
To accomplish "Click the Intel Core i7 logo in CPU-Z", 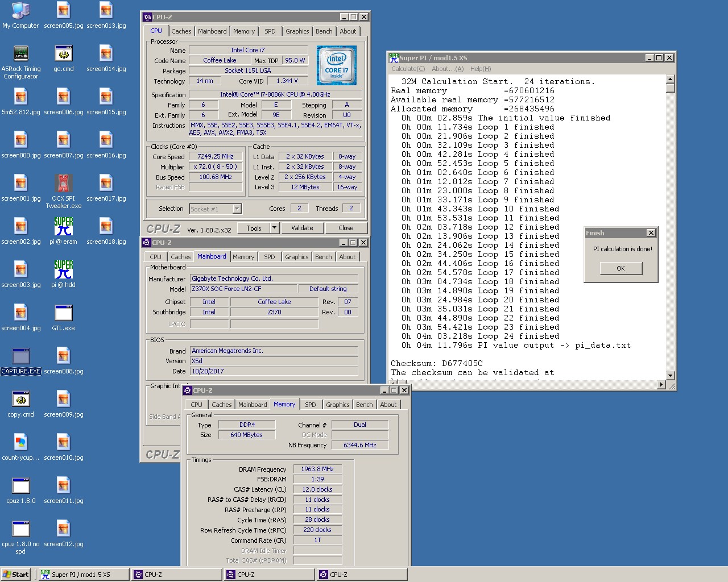I will (x=336, y=65).
